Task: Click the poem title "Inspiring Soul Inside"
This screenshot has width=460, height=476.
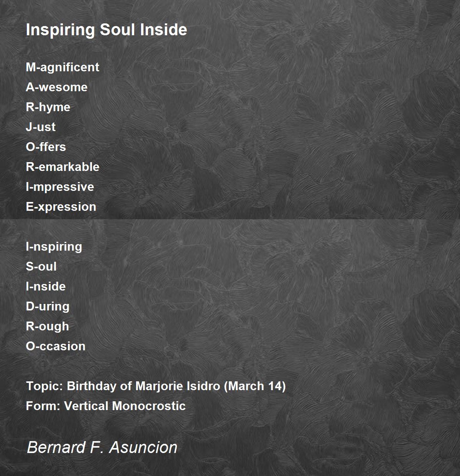Action: pyautogui.click(x=106, y=30)
